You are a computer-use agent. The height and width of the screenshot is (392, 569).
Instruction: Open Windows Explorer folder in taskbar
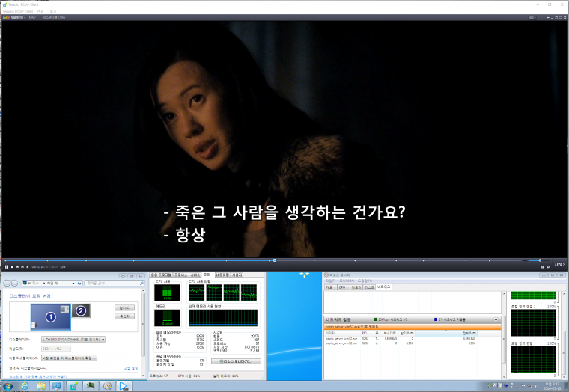click(x=41, y=386)
